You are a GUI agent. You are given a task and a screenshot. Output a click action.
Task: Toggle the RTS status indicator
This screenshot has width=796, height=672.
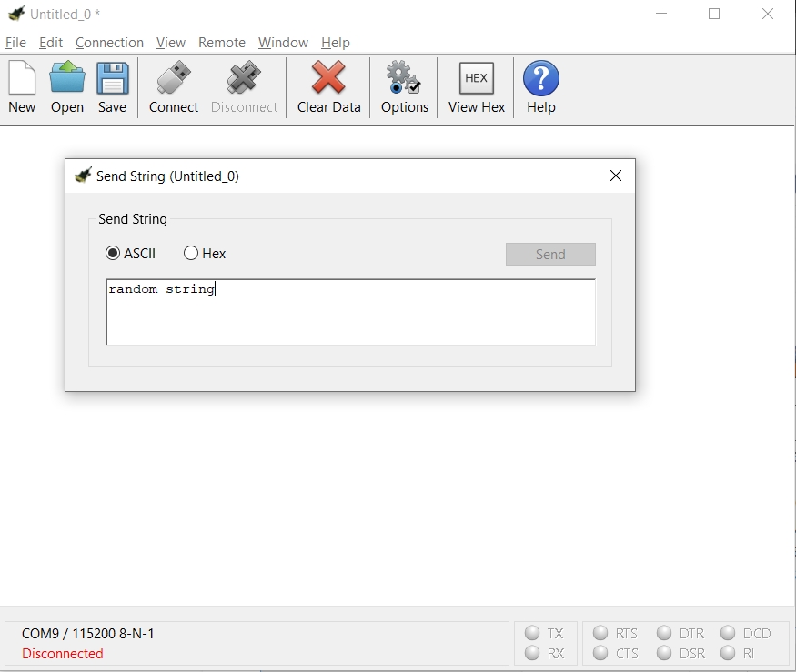pos(601,633)
